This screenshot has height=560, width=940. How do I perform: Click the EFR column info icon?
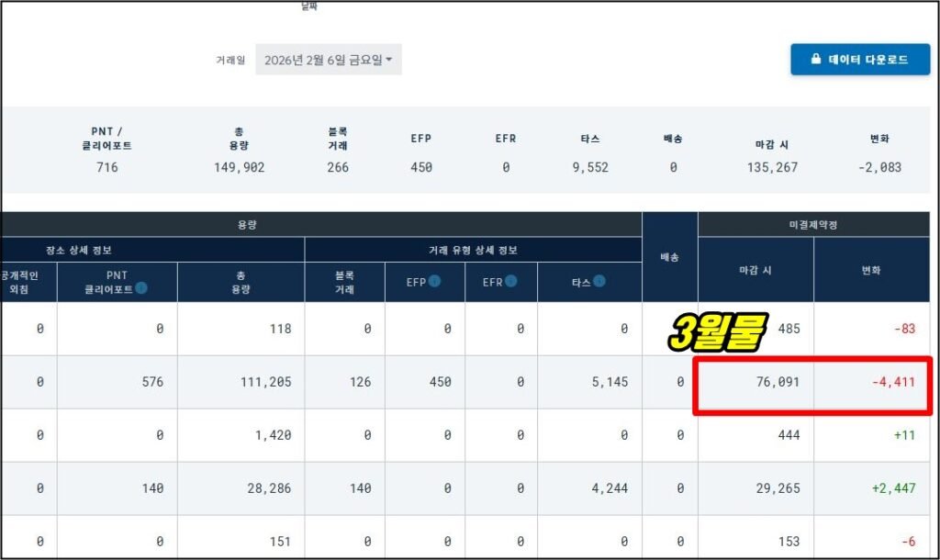[x=510, y=282]
